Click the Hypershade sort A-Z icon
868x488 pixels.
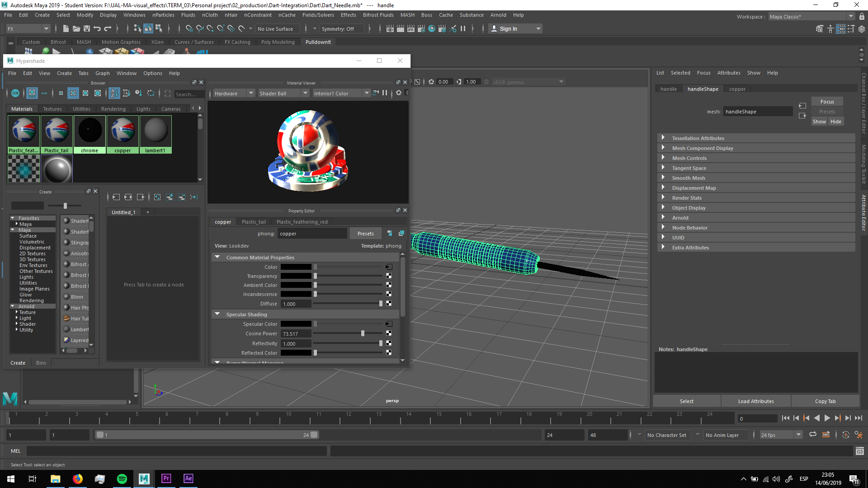pyautogui.click(x=114, y=93)
